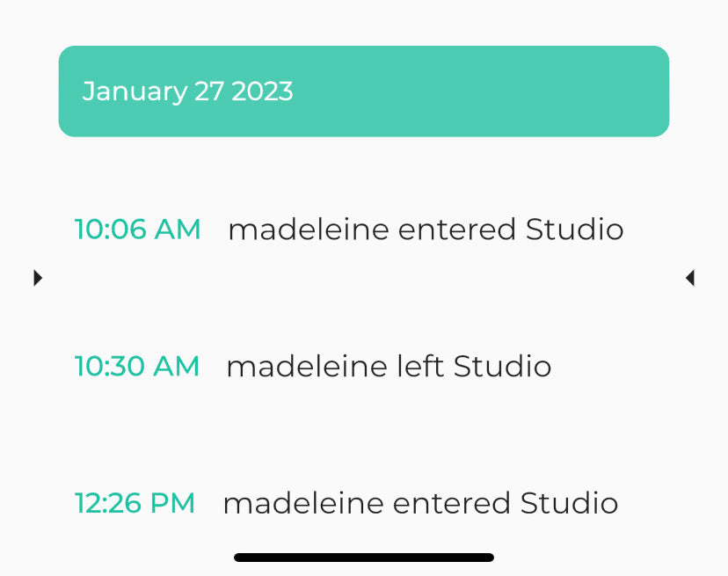Click the year 2023 in the date header

coord(262,91)
